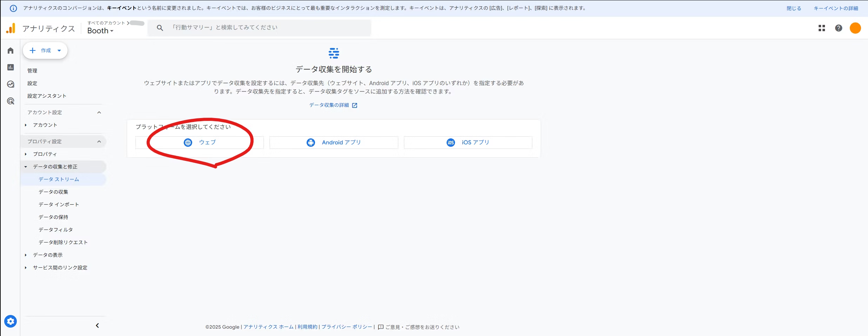Open the orange account avatar
Viewport: 868px width, 336px height.
855,28
